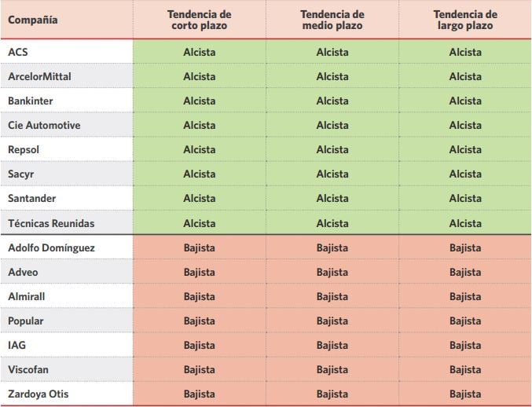This screenshot has width=532, height=407.
Task: Click the Almirall company name
Action: coord(27,296)
